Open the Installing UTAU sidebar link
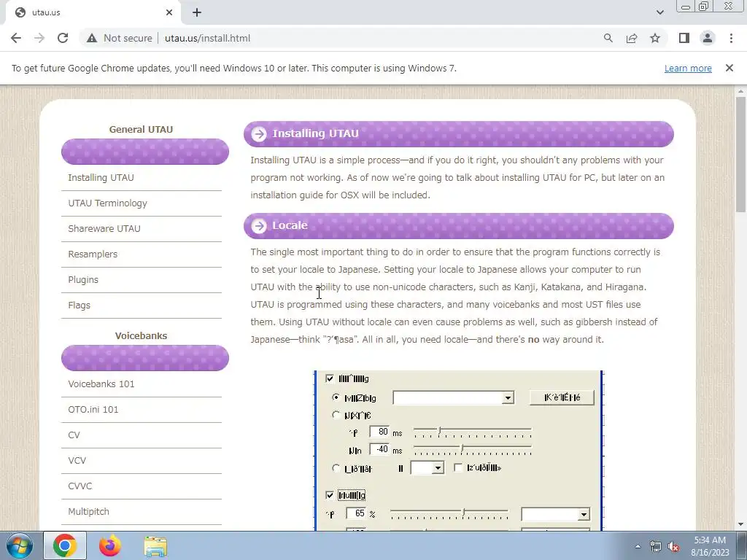Screen dimensions: 747x560 [101, 178]
